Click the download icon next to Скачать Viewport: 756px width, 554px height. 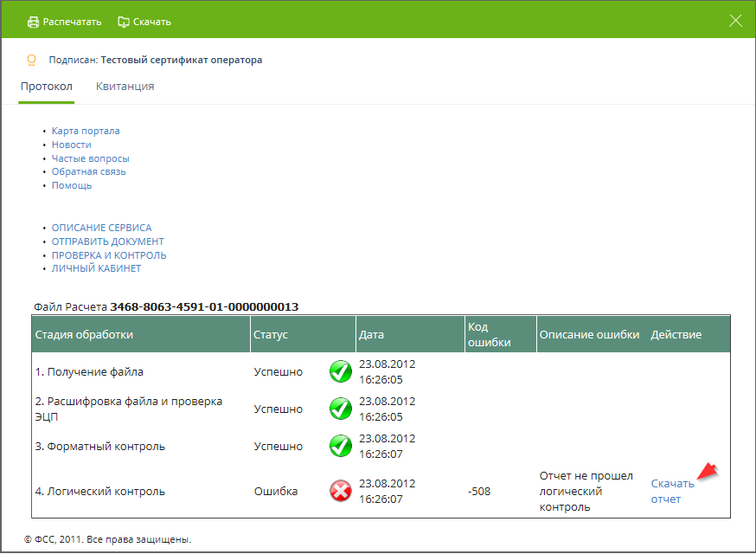coord(124,22)
